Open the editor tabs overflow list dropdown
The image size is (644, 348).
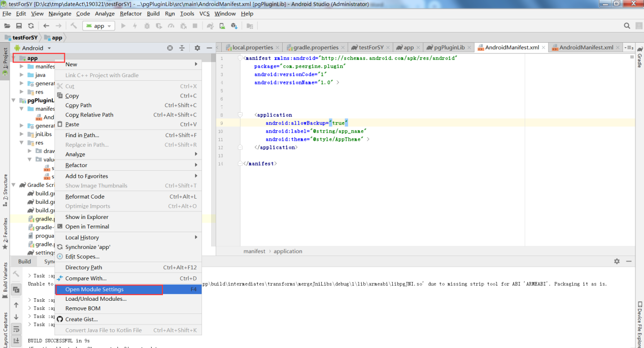(629, 47)
